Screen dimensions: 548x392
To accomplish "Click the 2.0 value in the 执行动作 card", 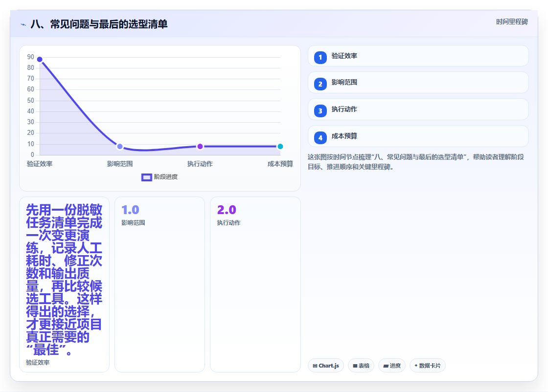I will click(x=227, y=210).
